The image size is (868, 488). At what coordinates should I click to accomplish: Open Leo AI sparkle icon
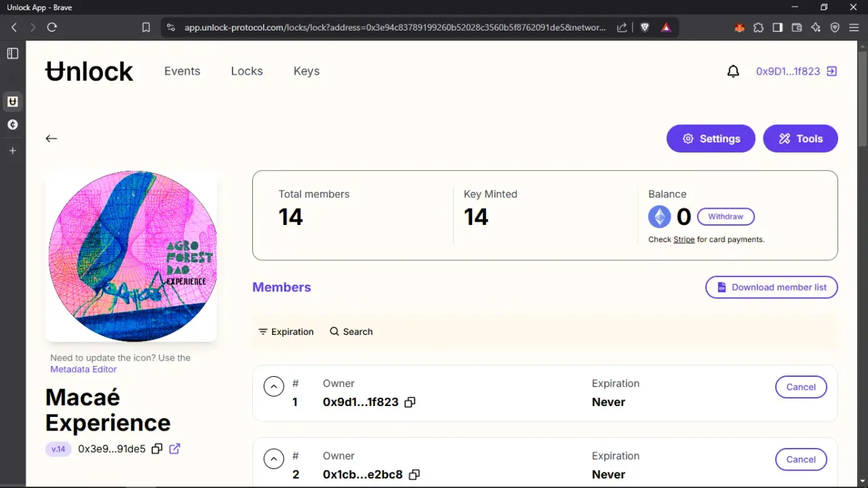tap(816, 27)
